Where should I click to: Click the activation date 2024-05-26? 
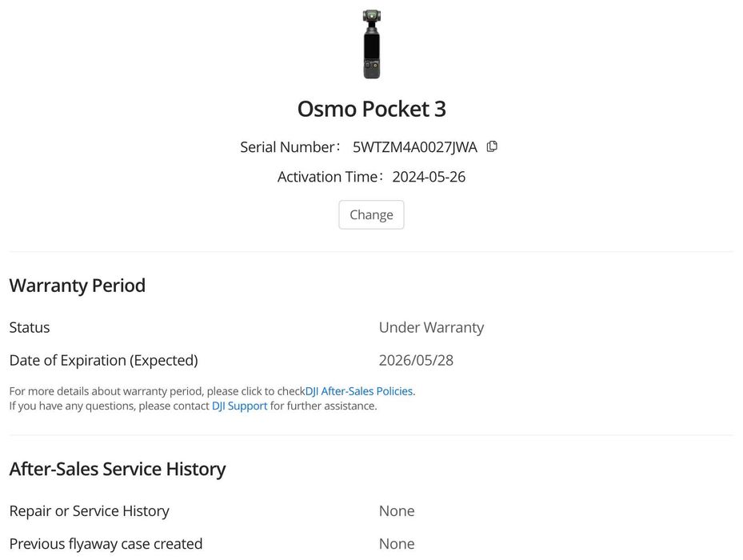point(429,177)
